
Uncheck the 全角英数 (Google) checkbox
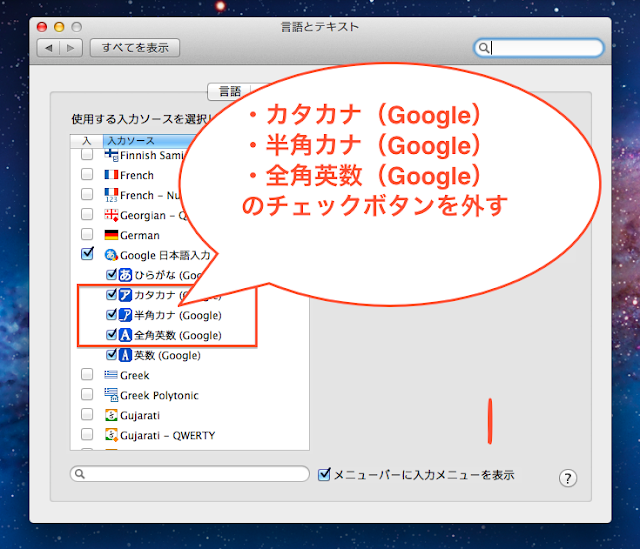pyautogui.click(x=111, y=334)
